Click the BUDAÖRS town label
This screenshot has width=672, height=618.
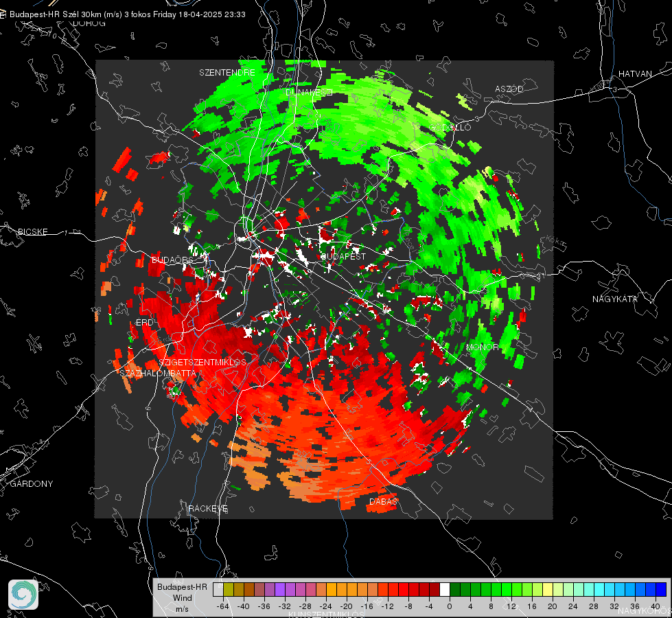[x=172, y=260]
